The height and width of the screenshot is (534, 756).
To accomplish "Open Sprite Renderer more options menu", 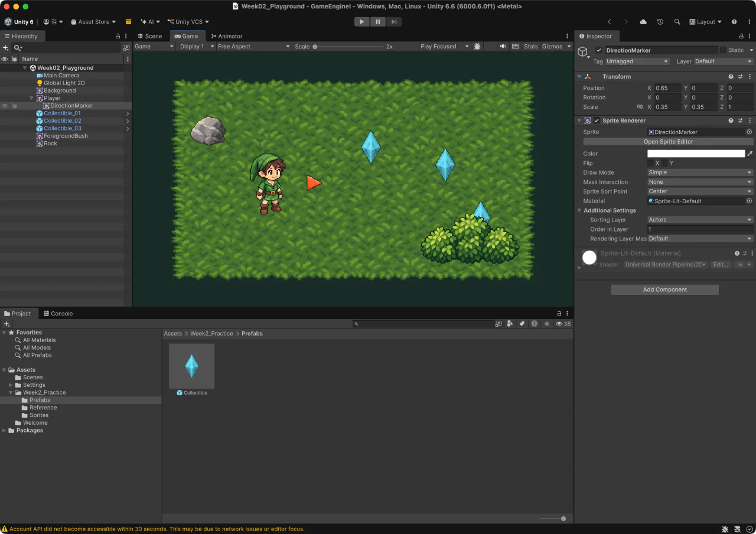I will pyautogui.click(x=750, y=121).
